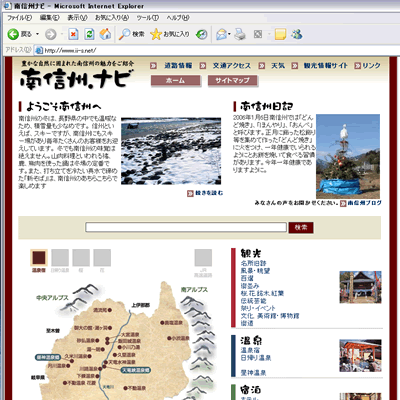Click the Stop page loading icon
The height and width of the screenshot is (400, 400).
(73, 34)
